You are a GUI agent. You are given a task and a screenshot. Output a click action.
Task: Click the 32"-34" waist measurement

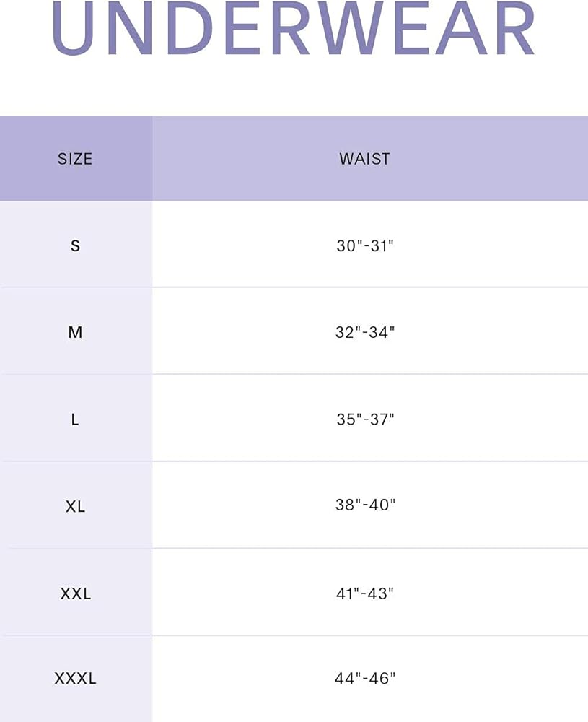click(365, 332)
